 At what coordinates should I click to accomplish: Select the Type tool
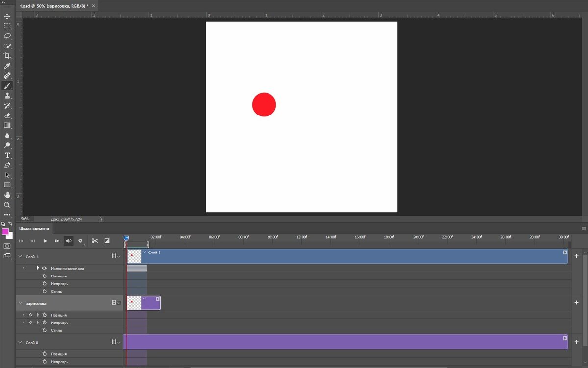tap(7, 155)
